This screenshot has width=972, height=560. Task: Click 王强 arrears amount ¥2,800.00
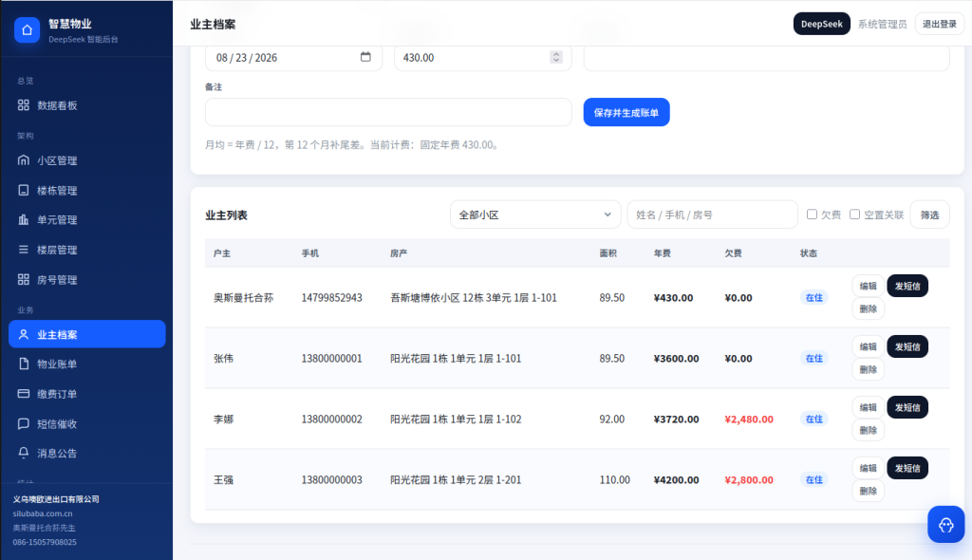tap(749, 480)
